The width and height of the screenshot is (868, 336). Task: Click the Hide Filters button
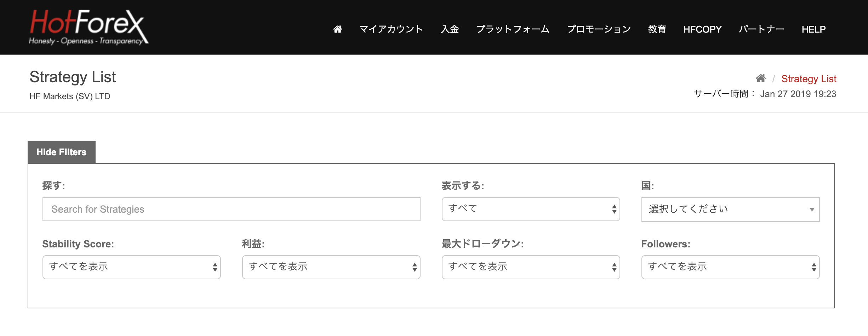coord(62,152)
